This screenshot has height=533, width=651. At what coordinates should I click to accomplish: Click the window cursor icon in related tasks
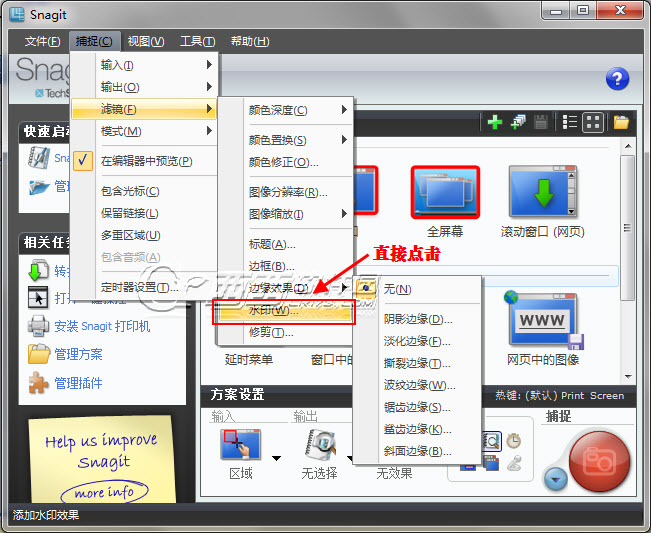(x=38, y=297)
